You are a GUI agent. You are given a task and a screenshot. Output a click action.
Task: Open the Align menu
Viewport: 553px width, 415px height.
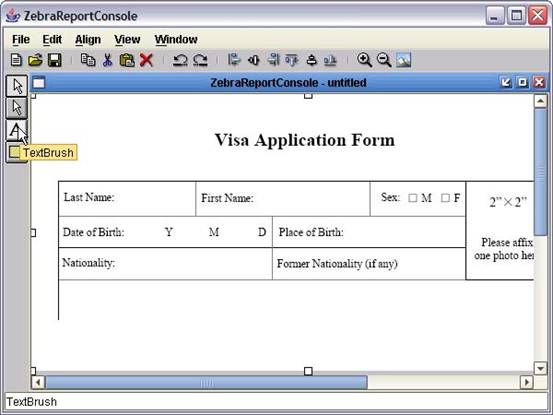[x=88, y=39]
